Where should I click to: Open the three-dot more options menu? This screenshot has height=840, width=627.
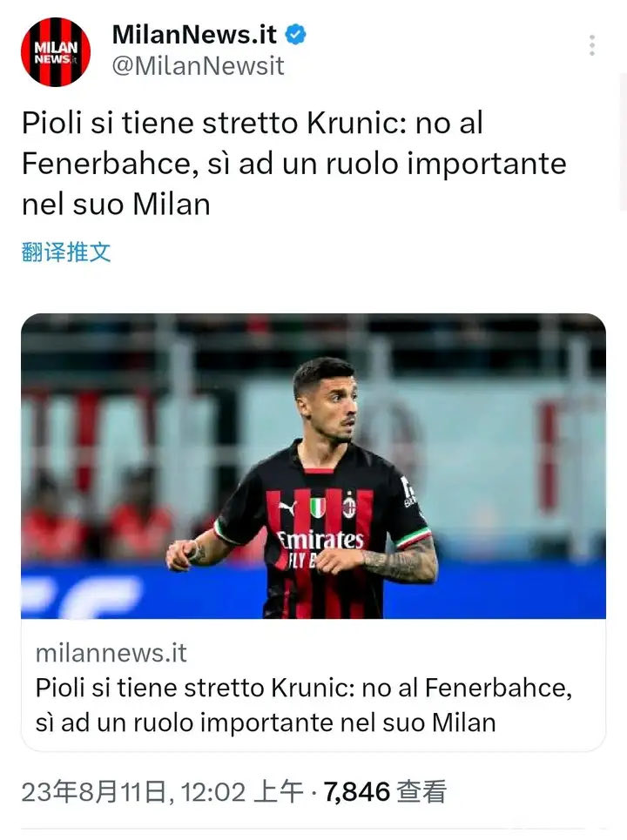pyautogui.click(x=591, y=45)
